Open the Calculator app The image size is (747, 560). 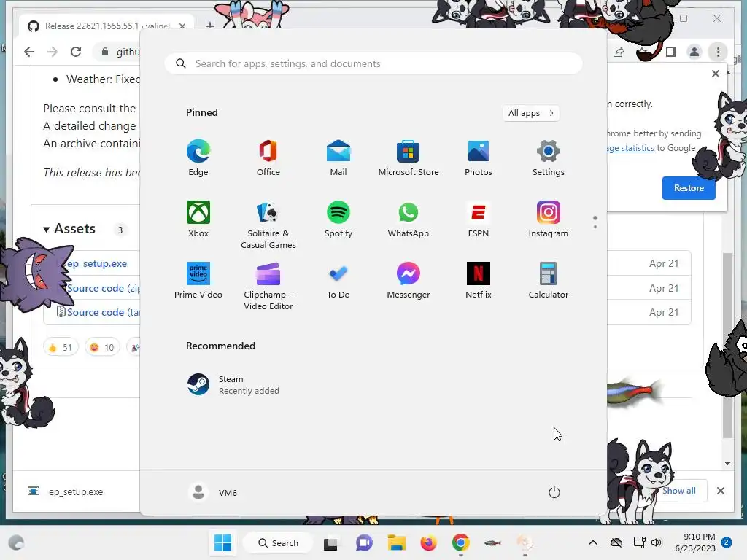pos(549,281)
